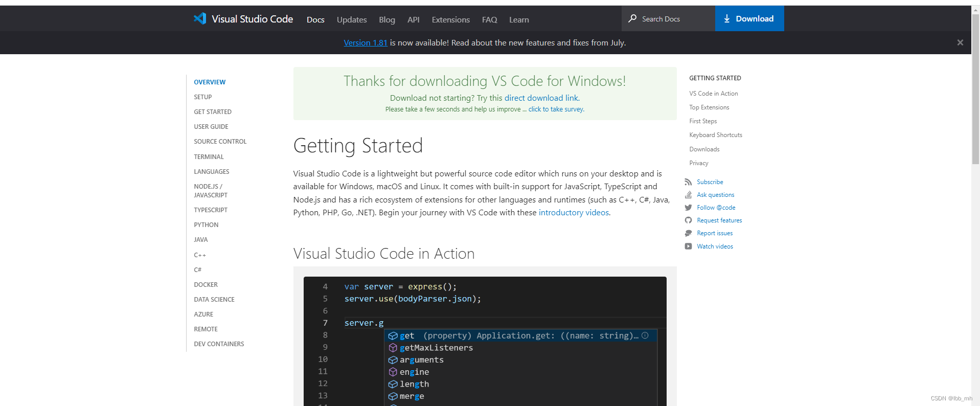The width and height of the screenshot is (980, 406).
Task: Select DEV CONTAINERS in left sidebar
Action: pos(219,344)
